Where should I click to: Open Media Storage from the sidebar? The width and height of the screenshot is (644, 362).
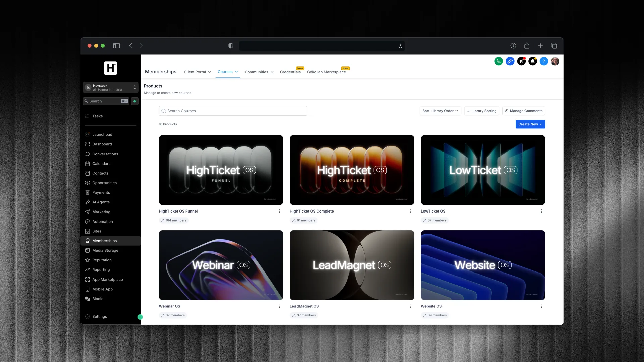(x=105, y=250)
